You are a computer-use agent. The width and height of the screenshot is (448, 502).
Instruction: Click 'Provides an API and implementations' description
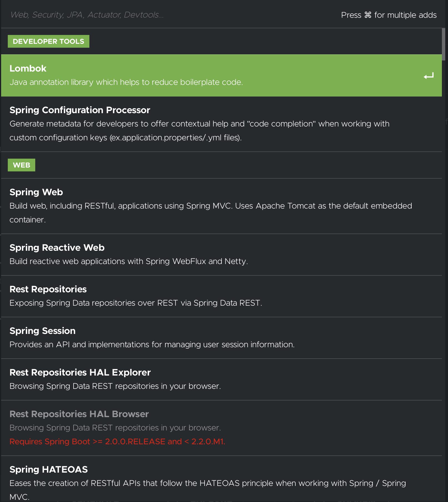(152, 344)
